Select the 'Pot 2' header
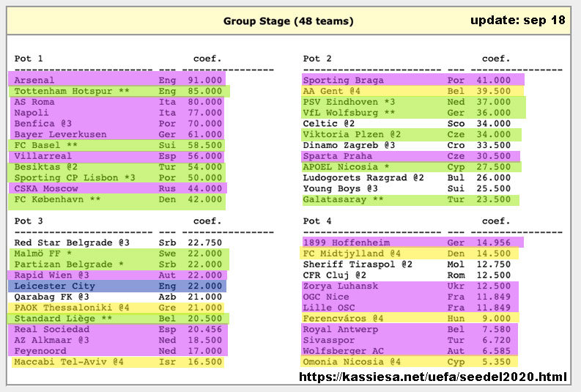 coord(317,59)
